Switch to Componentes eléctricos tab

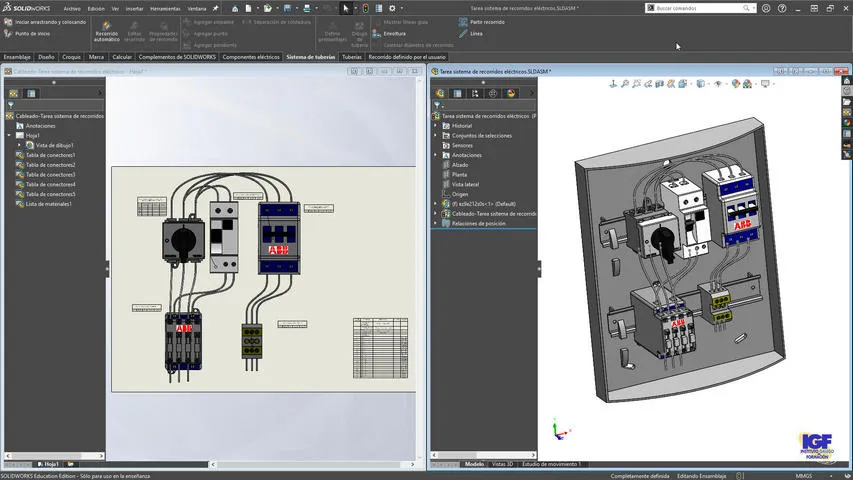(251, 57)
